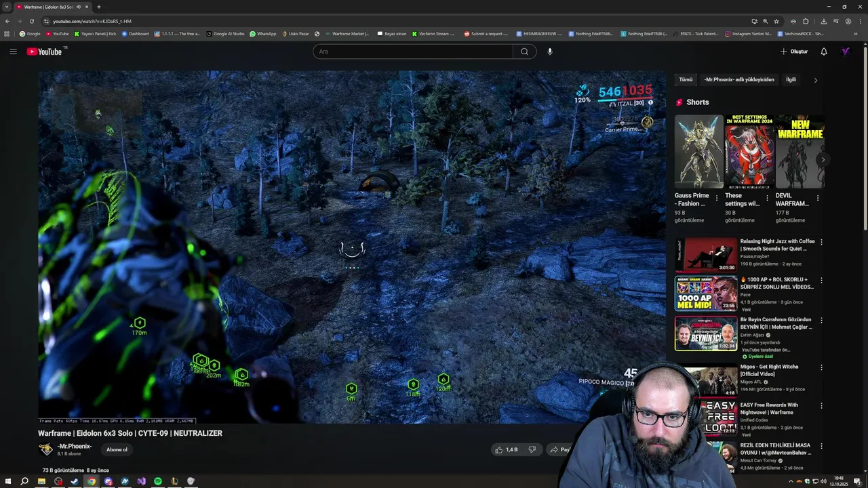Open options for the DEVIL WARFRAME short
This screenshot has width=868, height=488.
(x=818, y=199)
